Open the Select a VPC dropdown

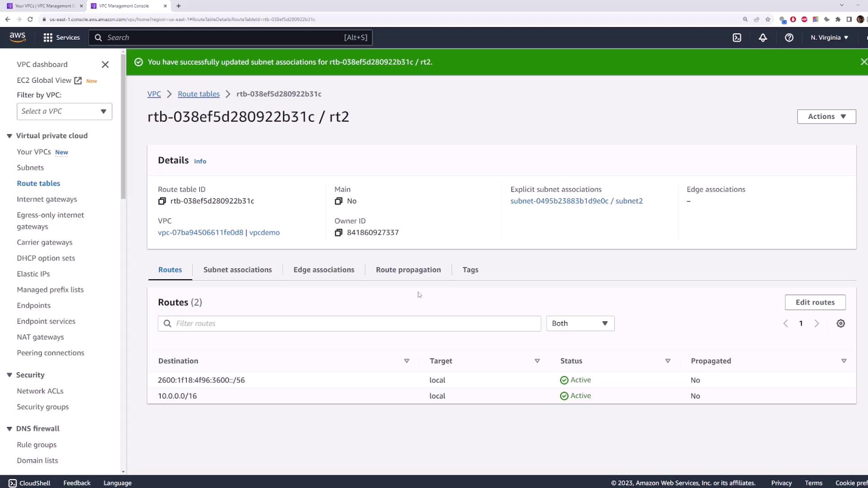[64, 112]
